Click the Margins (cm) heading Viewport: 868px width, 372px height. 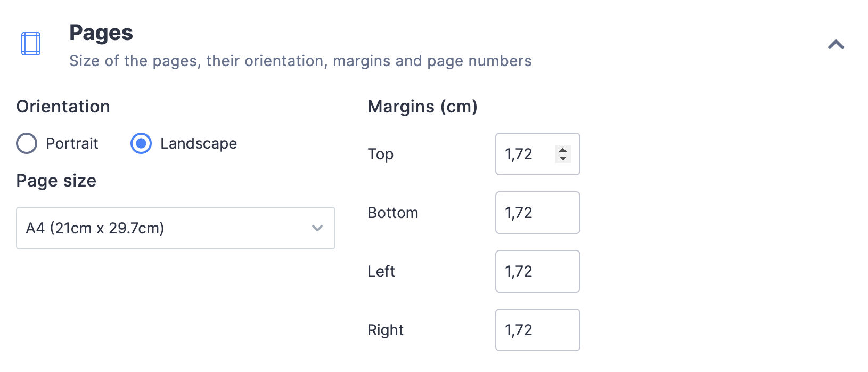click(x=422, y=107)
